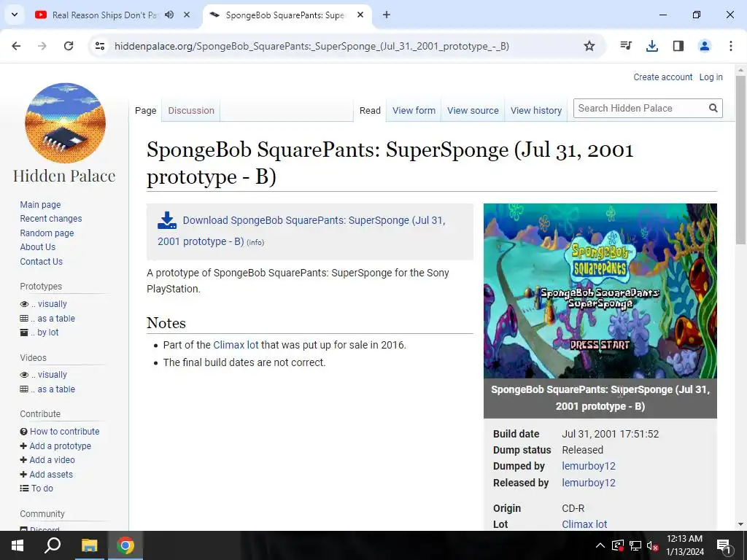The image size is (747, 560).
Task: Open the Page tab
Action: pos(145,111)
